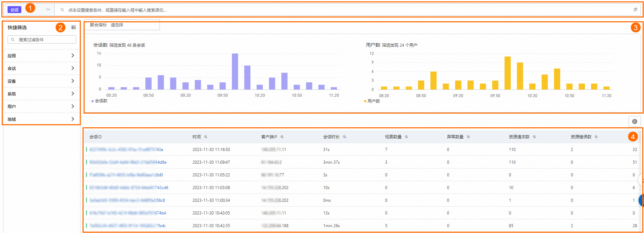The height and width of the screenshot is (233, 644).
Task: Open session ID ending in 42cd6
Action: (129, 188)
